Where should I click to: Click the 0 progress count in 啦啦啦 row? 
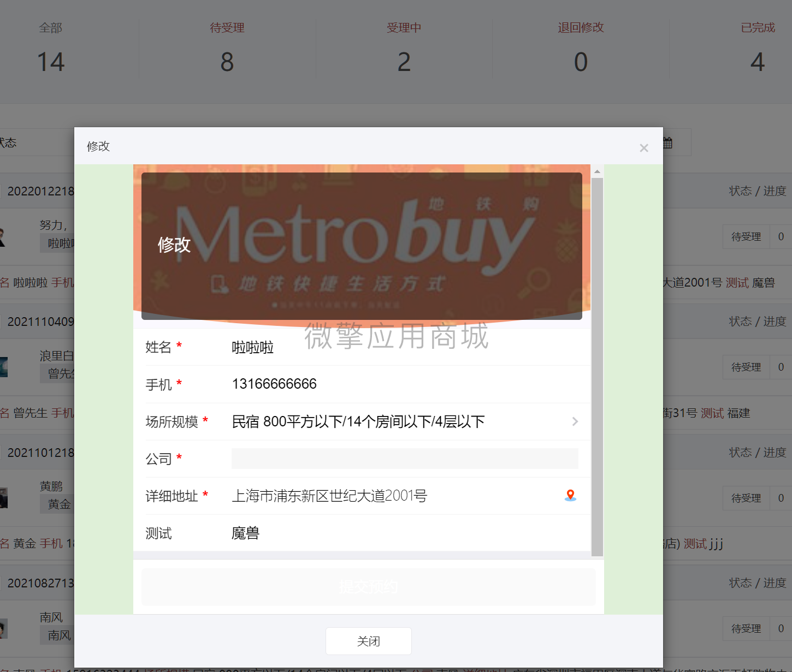tap(781, 237)
